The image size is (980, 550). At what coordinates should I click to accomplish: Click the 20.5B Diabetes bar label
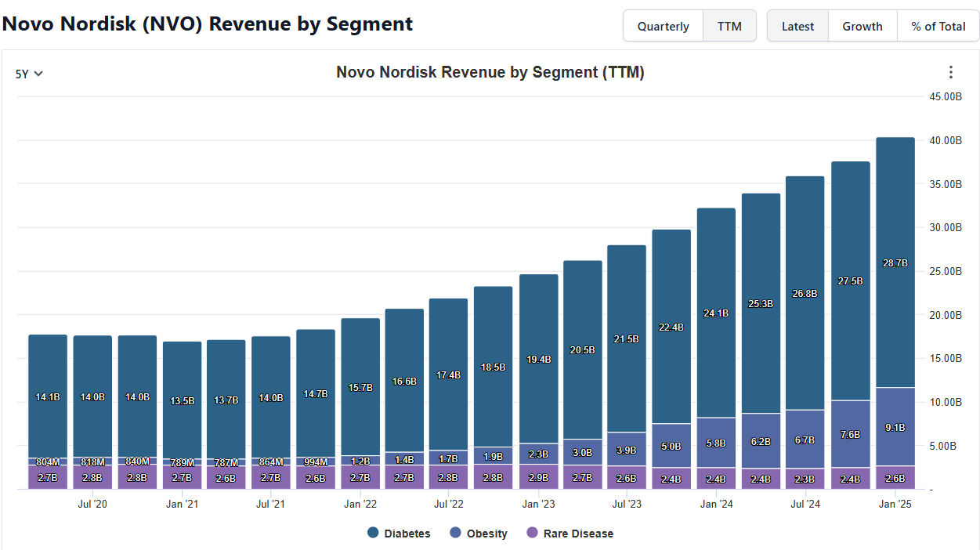(x=582, y=350)
